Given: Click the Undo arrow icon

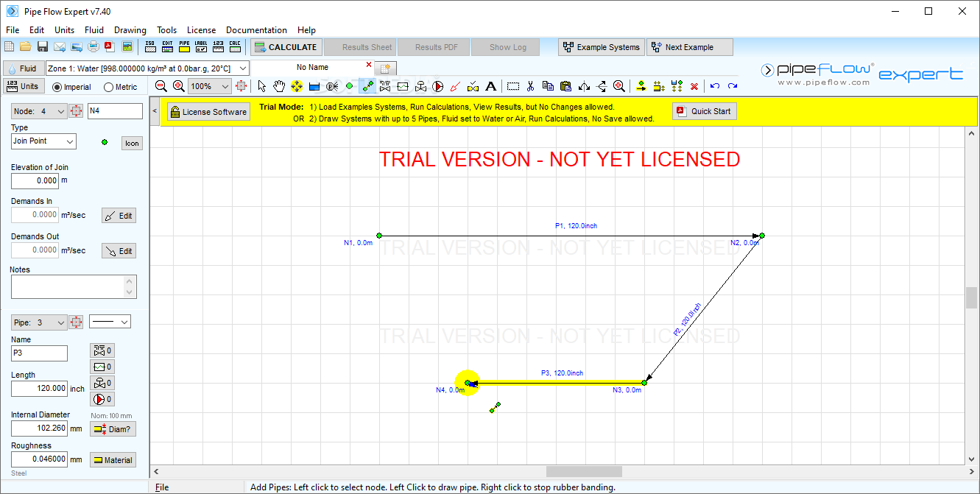Looking at the screenshot, I should pyautogui.click(x=715, y=86).
